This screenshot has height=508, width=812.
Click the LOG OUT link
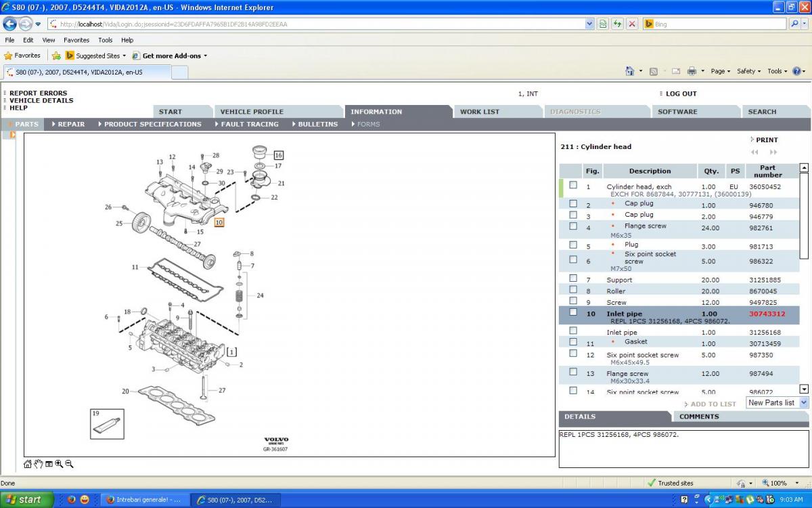point(681,93)
